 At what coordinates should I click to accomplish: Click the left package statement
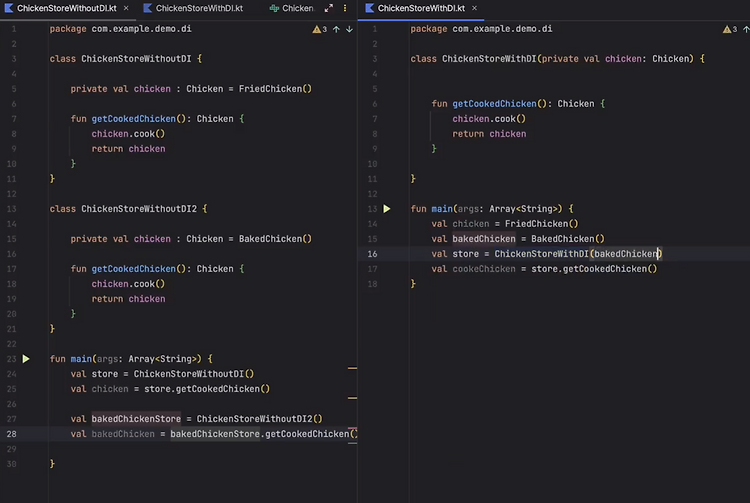pyautogui.click(x=121, y=29)
